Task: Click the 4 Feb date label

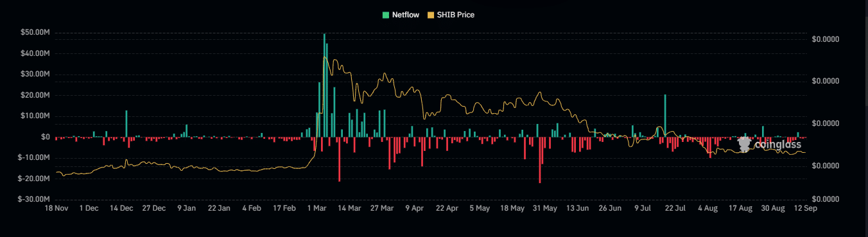Action: (x=252, y=208)
